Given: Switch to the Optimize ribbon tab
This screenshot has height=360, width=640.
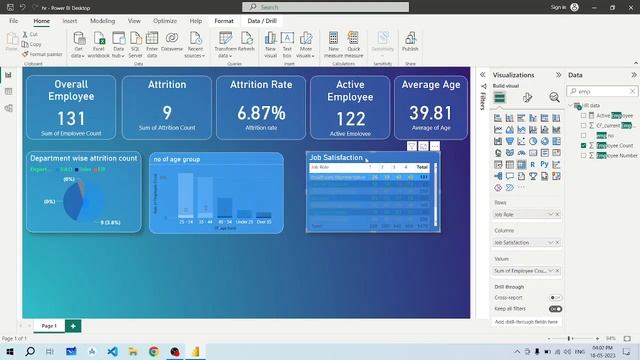Looking at the screenshot, I should [165, 21].
